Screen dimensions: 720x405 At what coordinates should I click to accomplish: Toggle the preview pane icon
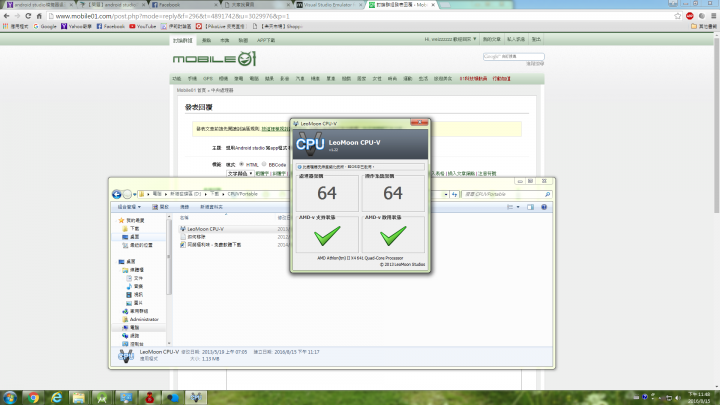[530, 207]
